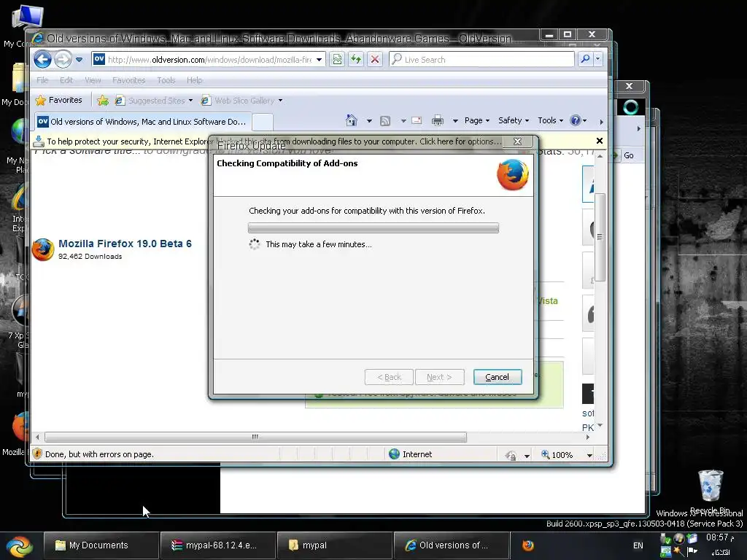Toggle the Compatibility View icon
Image resolution: width=747 pixels, height=560 pixels.
[337, 60]
